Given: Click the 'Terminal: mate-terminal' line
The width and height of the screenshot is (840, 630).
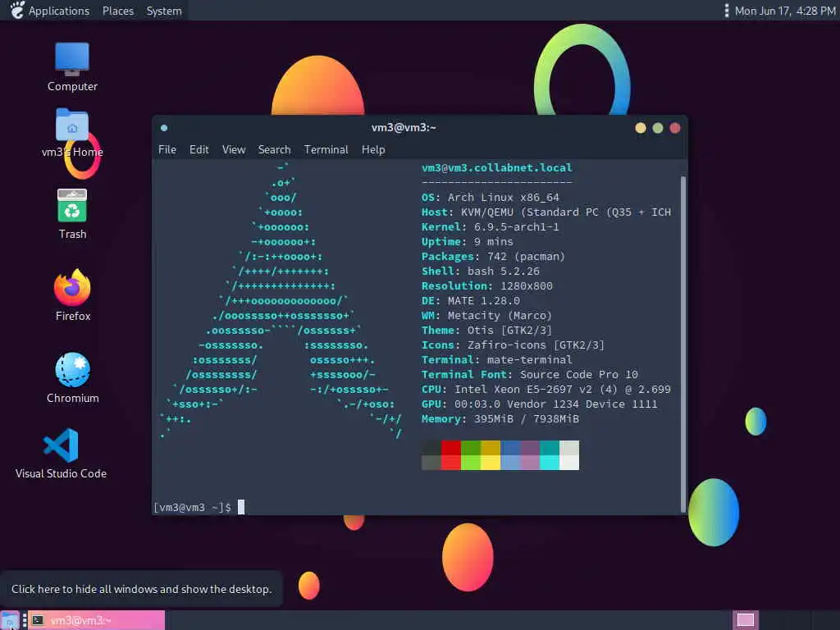Looking at the screenshot, I should point(496,359).
